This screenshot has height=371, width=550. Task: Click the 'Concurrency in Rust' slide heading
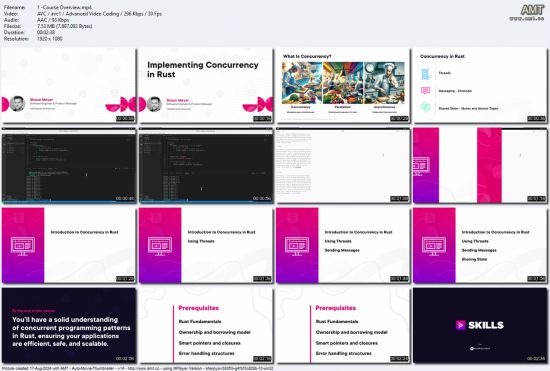coord(442,56)
